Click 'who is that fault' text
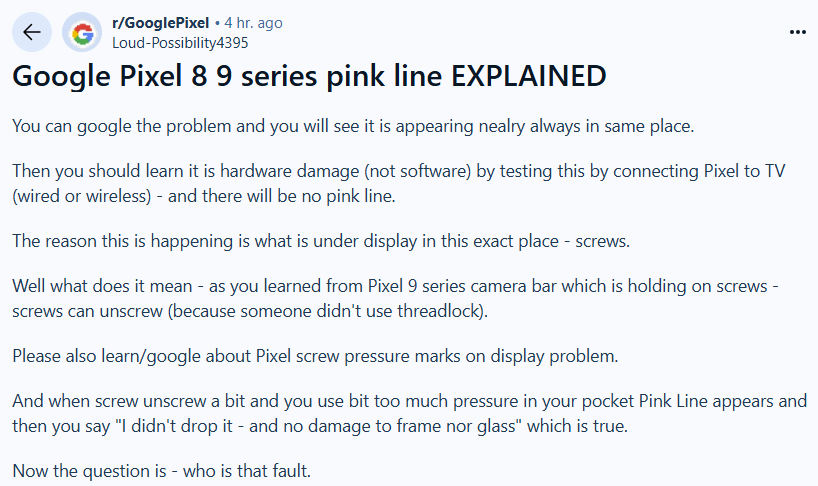 tap(246, 471)
